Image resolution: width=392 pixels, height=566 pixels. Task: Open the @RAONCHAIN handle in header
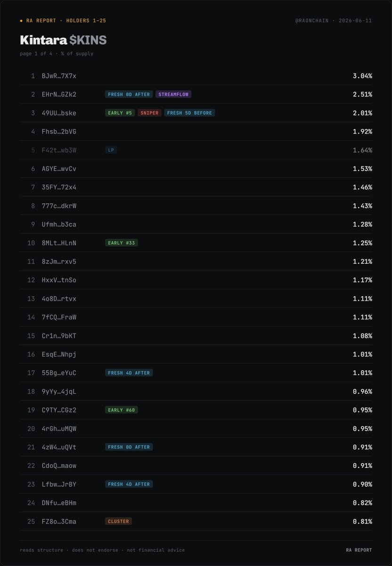tap(312, 21)
